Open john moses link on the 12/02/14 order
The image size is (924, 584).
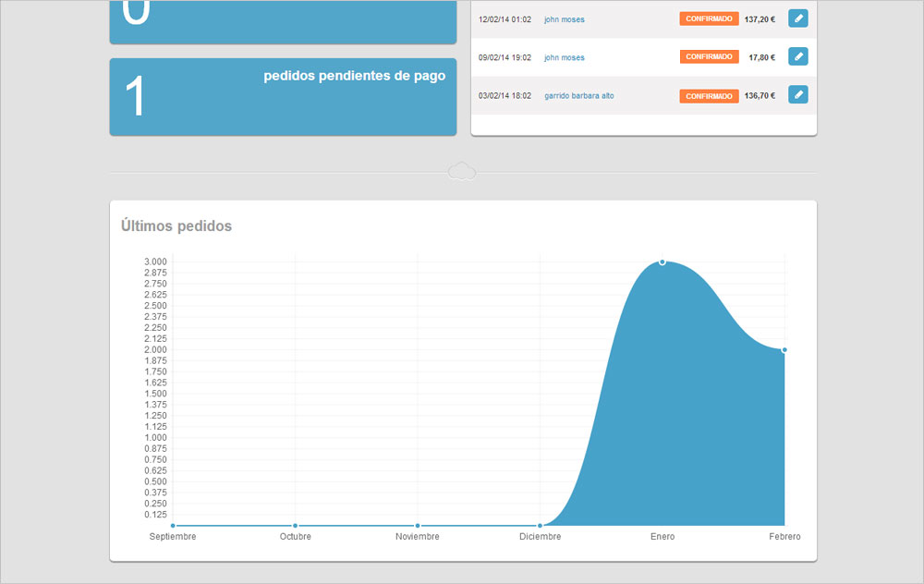click(x=564, y=19)
